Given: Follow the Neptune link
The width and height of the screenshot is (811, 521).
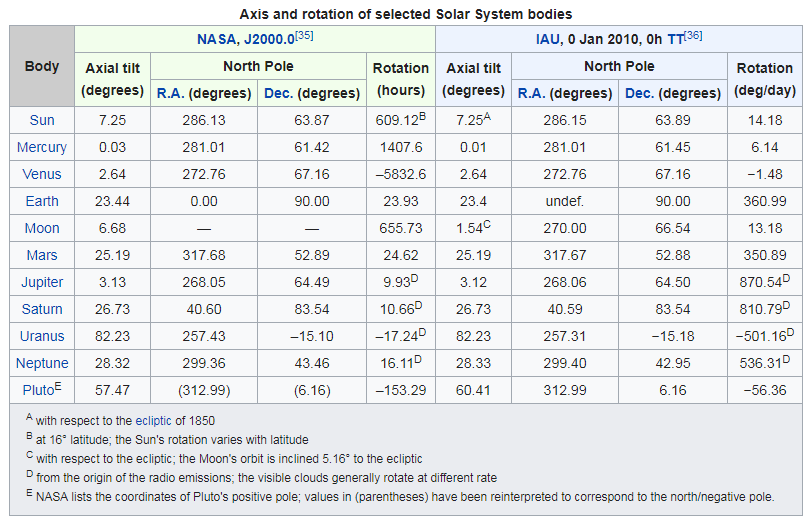Looking at the screenshot, I should pyautogui.click(x=42, y=363).
